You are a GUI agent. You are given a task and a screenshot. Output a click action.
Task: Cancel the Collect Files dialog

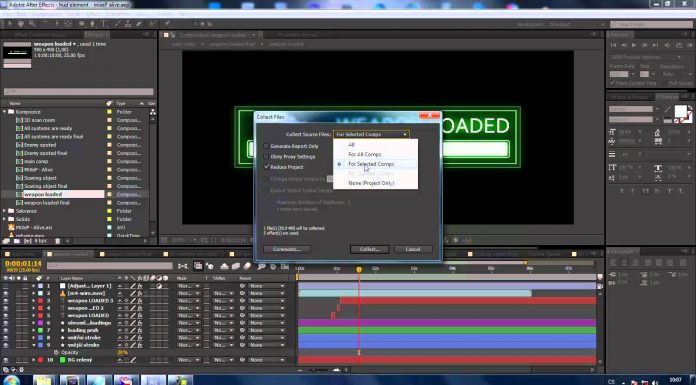click(413, 249)
